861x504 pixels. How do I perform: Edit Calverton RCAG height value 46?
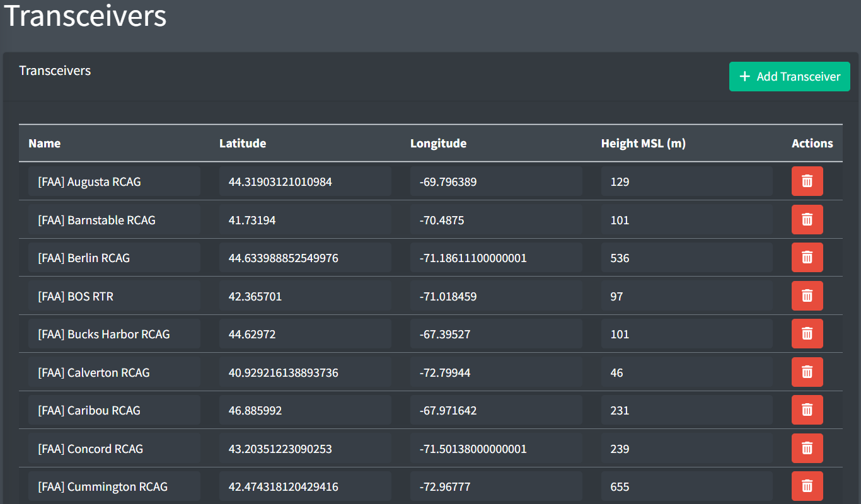(x=687, y=372)
